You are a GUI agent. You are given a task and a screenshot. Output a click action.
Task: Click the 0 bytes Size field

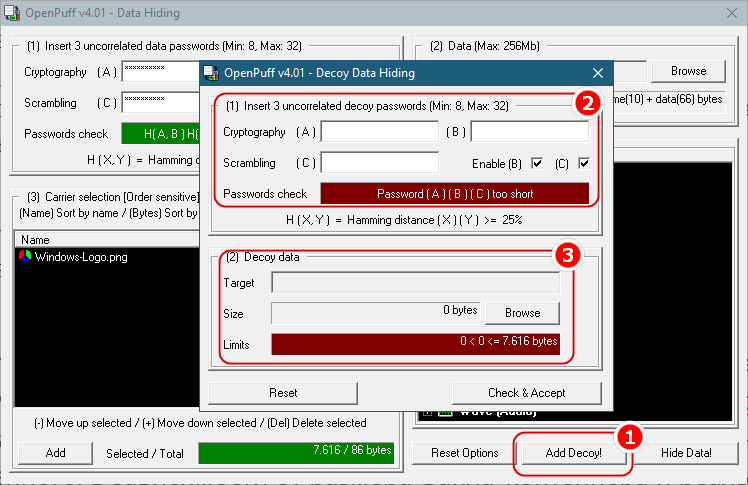point(376,313)
